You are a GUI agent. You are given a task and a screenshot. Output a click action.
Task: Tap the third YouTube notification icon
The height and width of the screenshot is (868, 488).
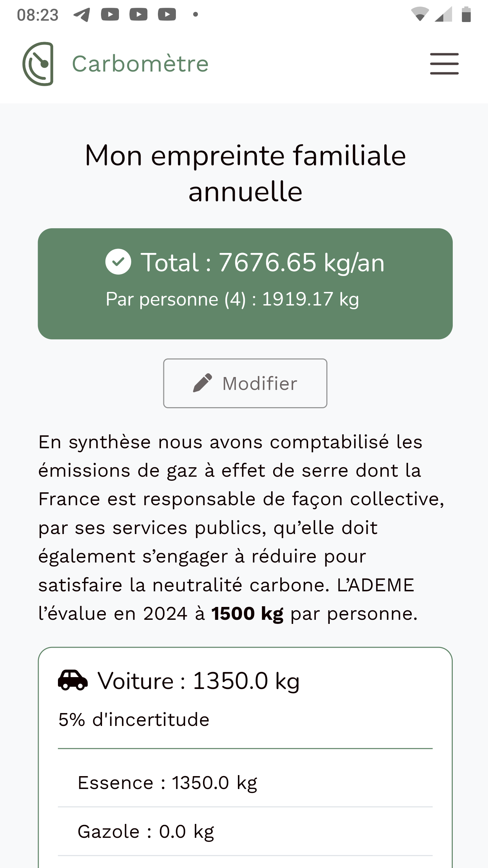pos(167,15)
